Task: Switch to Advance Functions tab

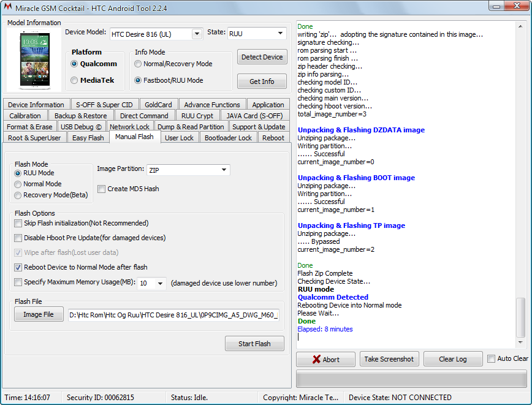Action: [212, 105]
